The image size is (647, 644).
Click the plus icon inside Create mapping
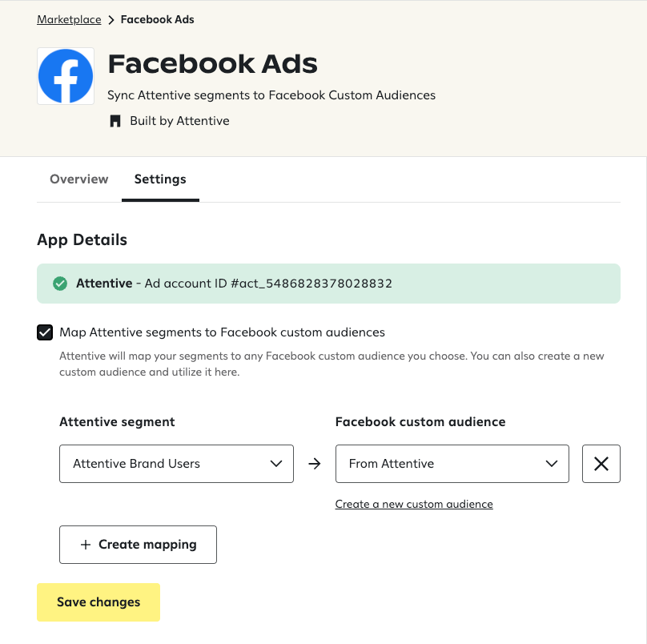pos(86,544)
